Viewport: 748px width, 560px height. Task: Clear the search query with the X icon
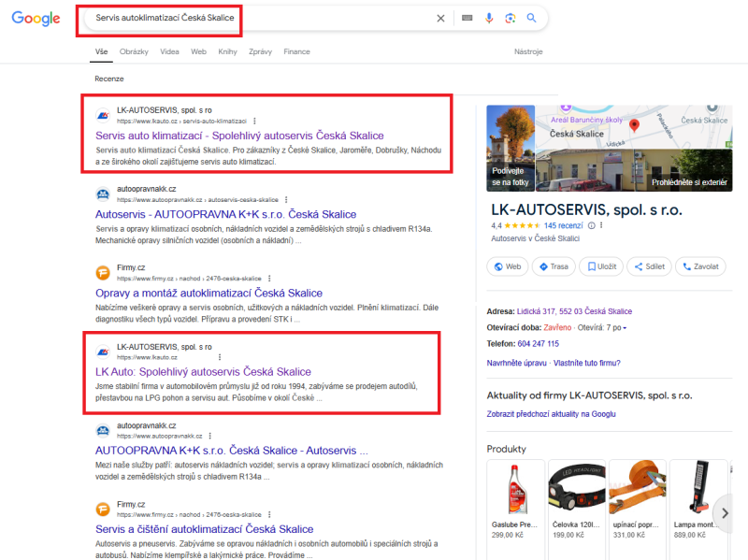pos(440,18)
